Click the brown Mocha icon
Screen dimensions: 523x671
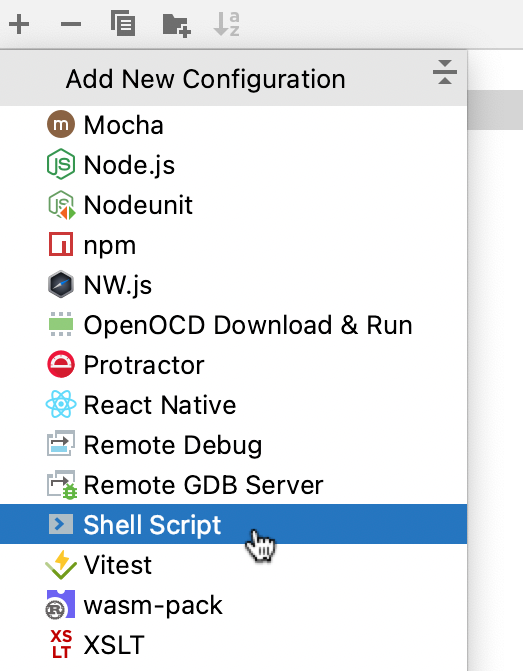pos(61,124)
